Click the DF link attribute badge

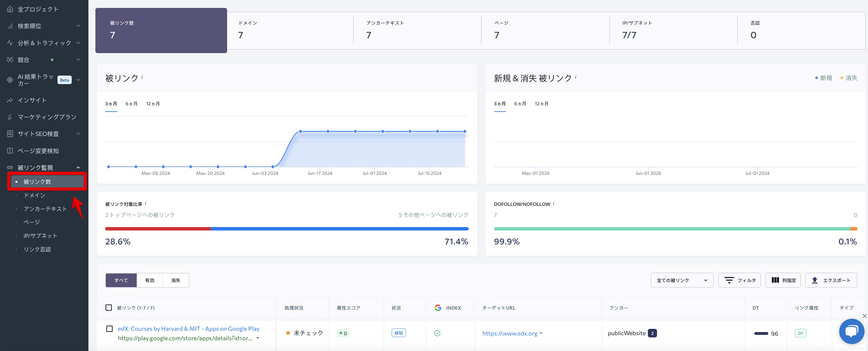[x=801, y=333]
